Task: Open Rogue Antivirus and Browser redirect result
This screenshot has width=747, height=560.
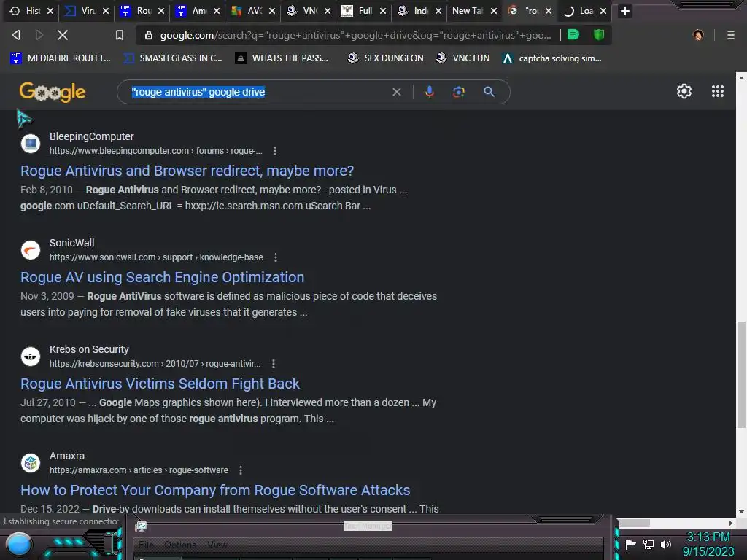Action: point(187,171)
